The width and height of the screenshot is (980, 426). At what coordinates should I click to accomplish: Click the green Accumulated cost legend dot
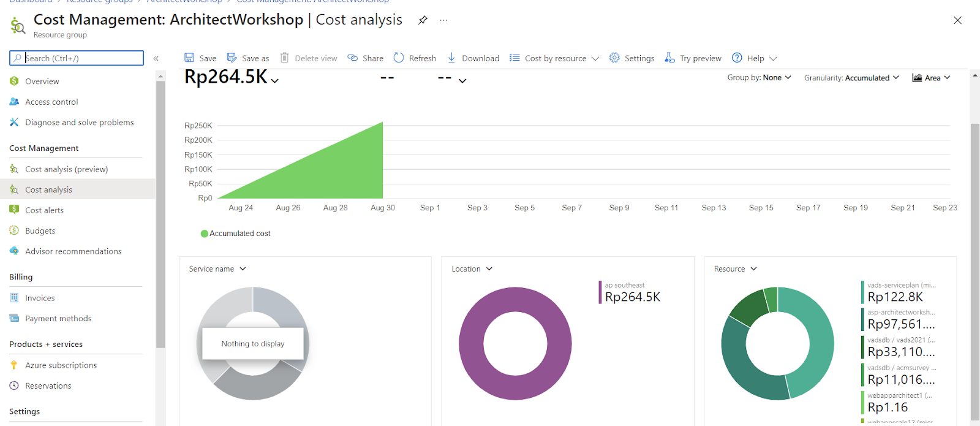205,234
